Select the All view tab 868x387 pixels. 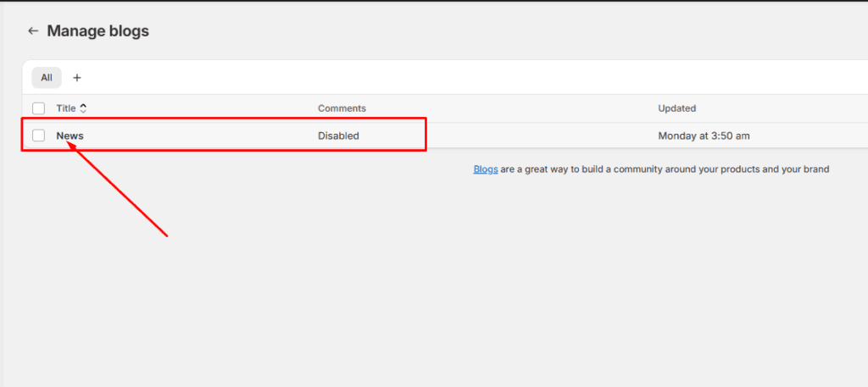pyautogui.click(x=47, y=78)
